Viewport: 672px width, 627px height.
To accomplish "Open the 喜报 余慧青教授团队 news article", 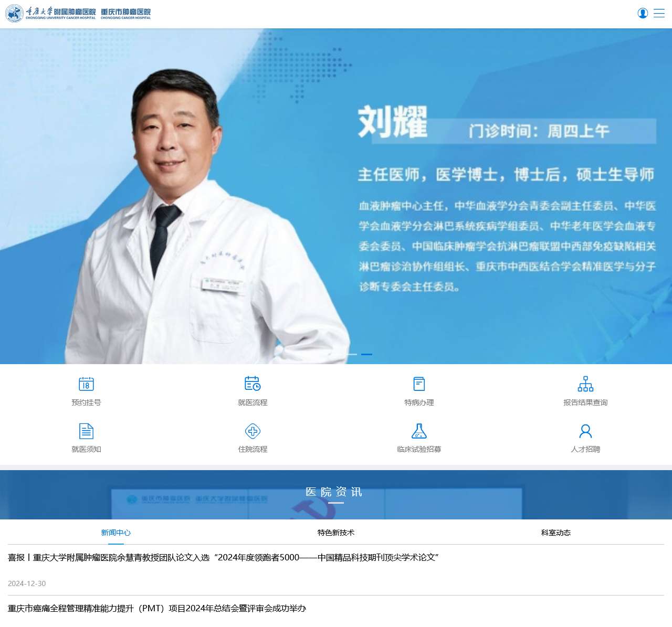I will click(x=223, y=557).
